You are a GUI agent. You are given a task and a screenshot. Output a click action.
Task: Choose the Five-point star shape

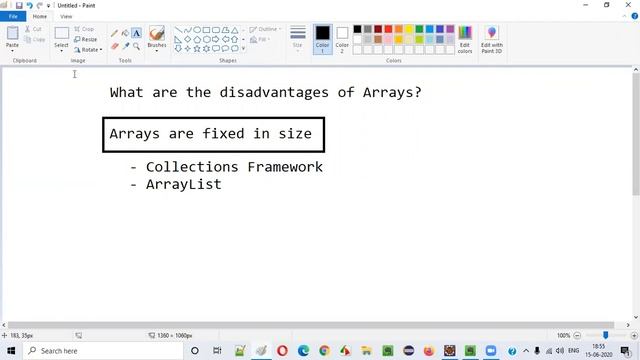point(197,49)
